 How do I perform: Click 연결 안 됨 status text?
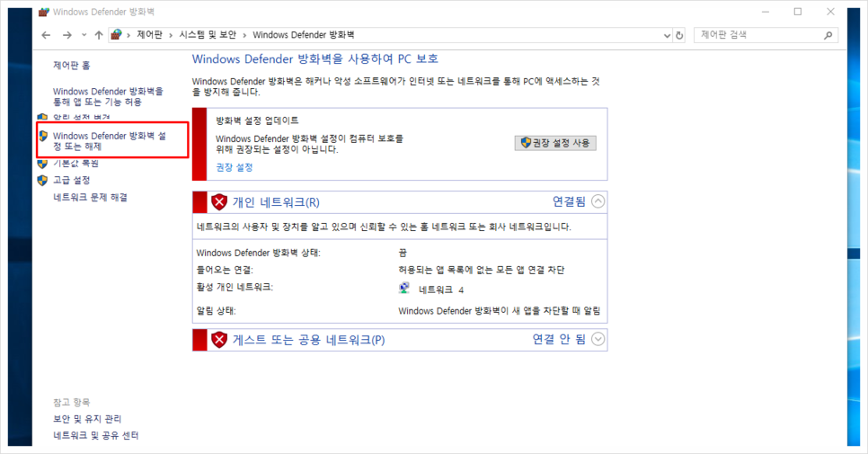559,340
